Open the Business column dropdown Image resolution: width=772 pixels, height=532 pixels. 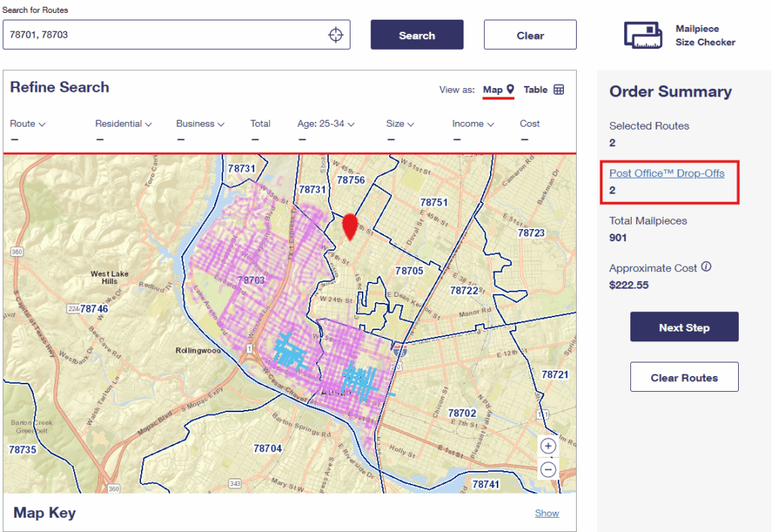[200, 124]
